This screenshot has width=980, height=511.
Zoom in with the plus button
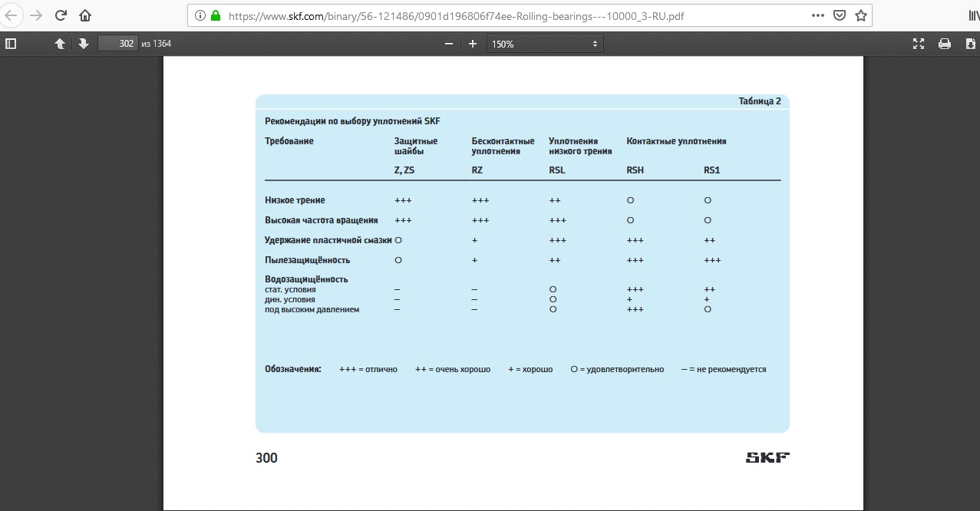click(473, 44)
